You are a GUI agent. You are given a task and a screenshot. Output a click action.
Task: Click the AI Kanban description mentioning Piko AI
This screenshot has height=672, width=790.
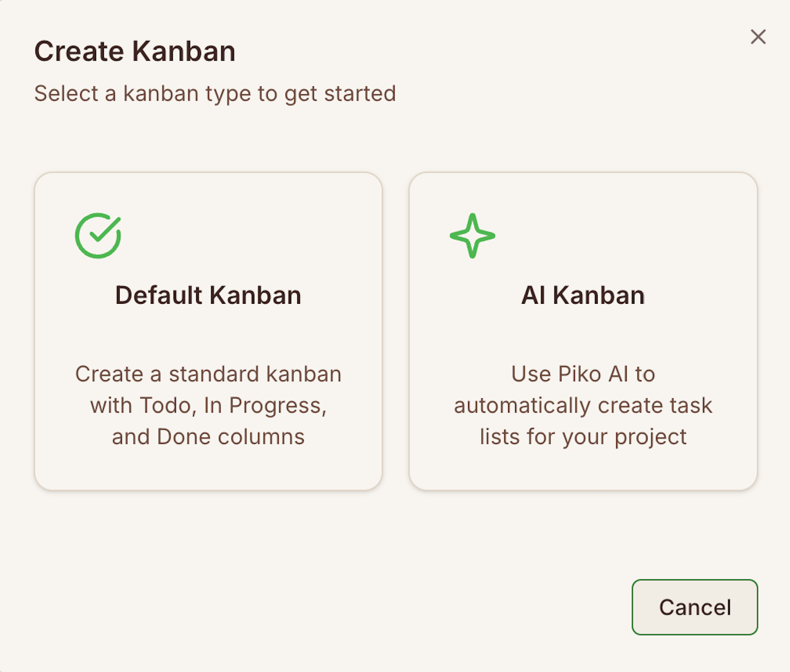(x=582, y=405)
